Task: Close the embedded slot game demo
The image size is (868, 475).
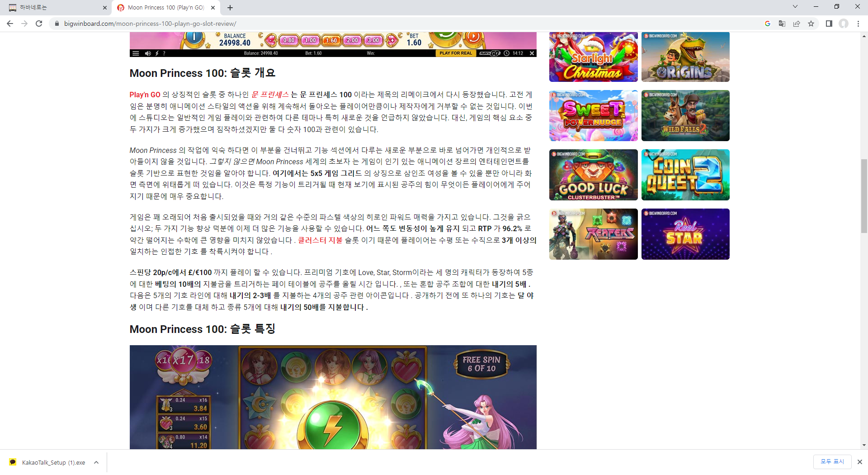Action: [x=532, y=53]
